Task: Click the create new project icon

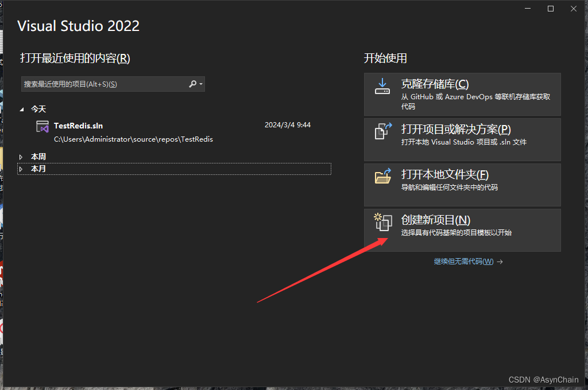Action: click(x=383, y=222)
